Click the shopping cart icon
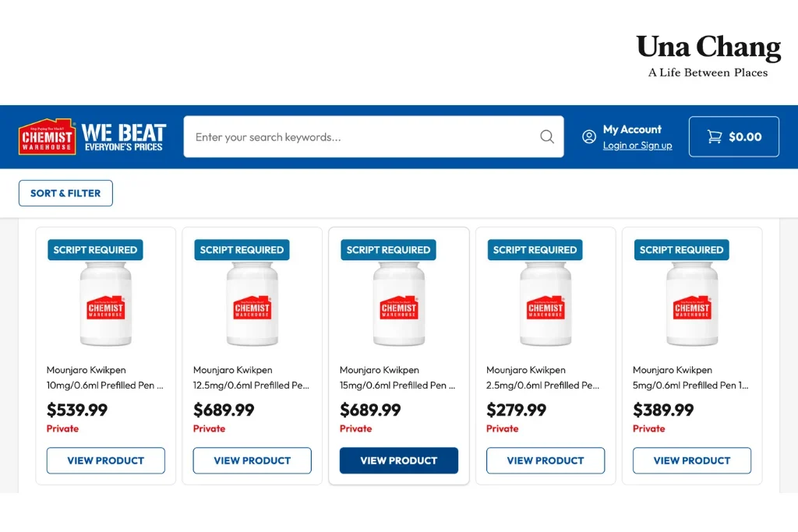Screen dimensions: 798x532 pos(714,137)
